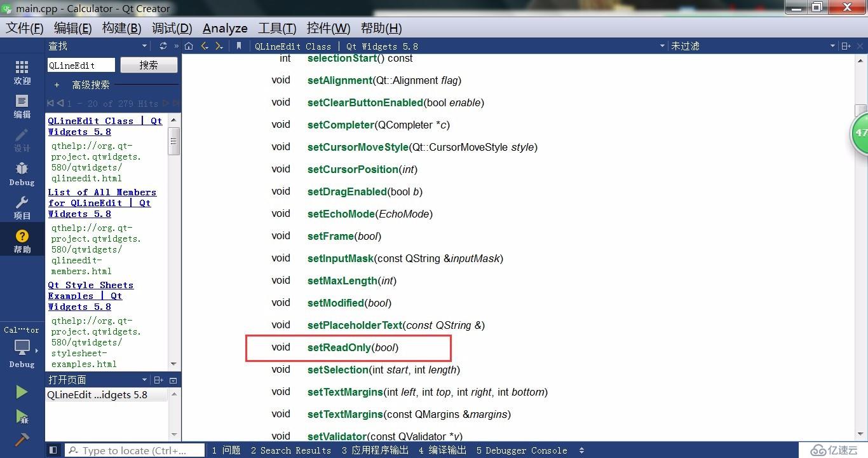Split the help view with split icon
The height and width of the screenshot is (458, 868).
846,46
